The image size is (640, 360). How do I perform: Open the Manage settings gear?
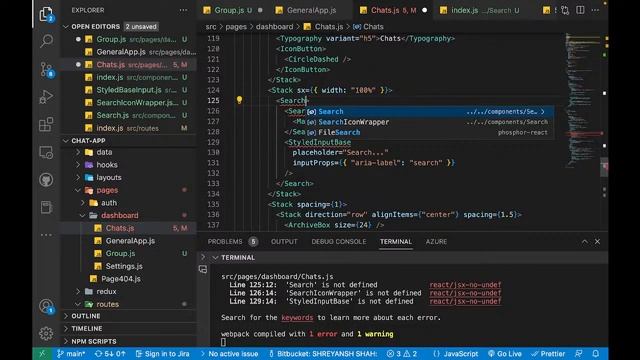(x=46, y=333)
